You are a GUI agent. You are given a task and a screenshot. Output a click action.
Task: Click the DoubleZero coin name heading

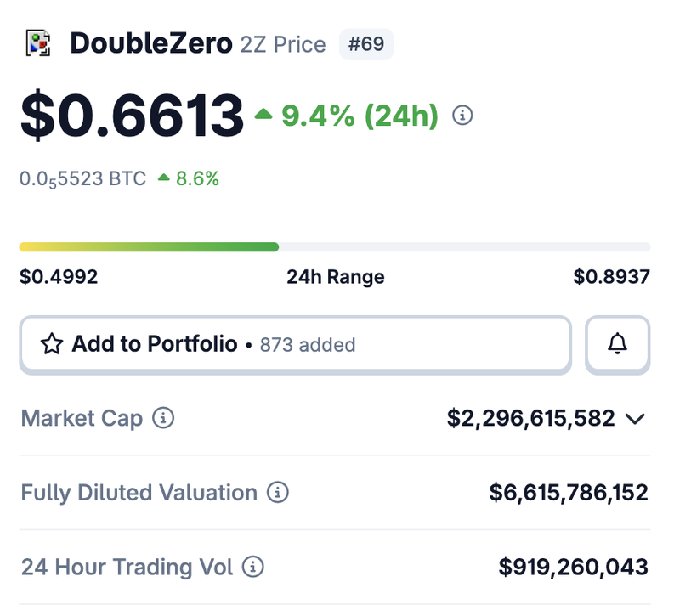pos(150,43)
